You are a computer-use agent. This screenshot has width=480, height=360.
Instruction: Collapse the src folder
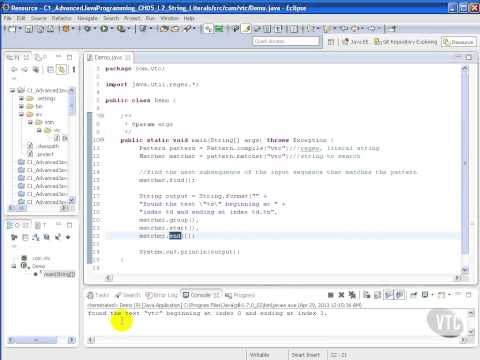[21, 114]
